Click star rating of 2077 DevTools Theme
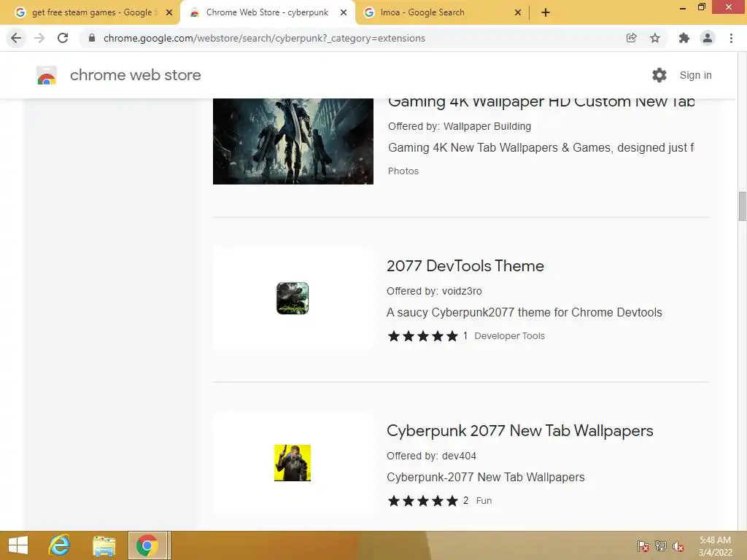 pyautogui.click(x=422, y=336)
